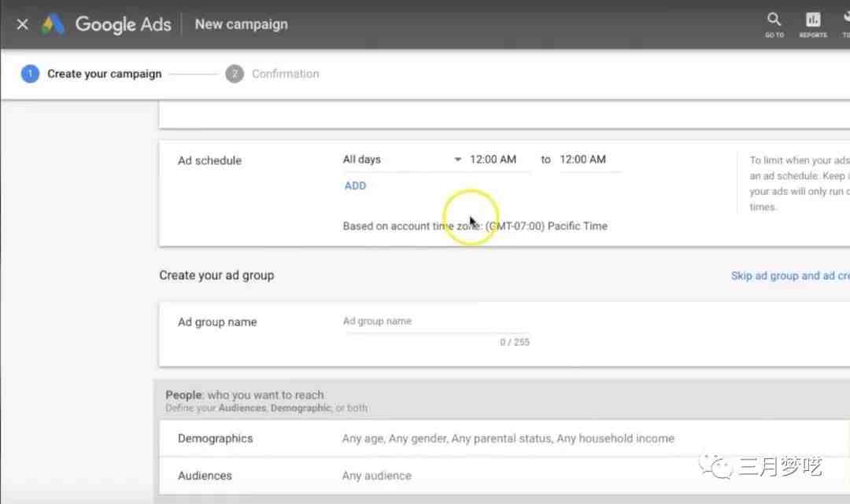This screenshot has height=504, width=850.
Task: Click ADD under Ad schedule
Action: (x=355, y=186)
